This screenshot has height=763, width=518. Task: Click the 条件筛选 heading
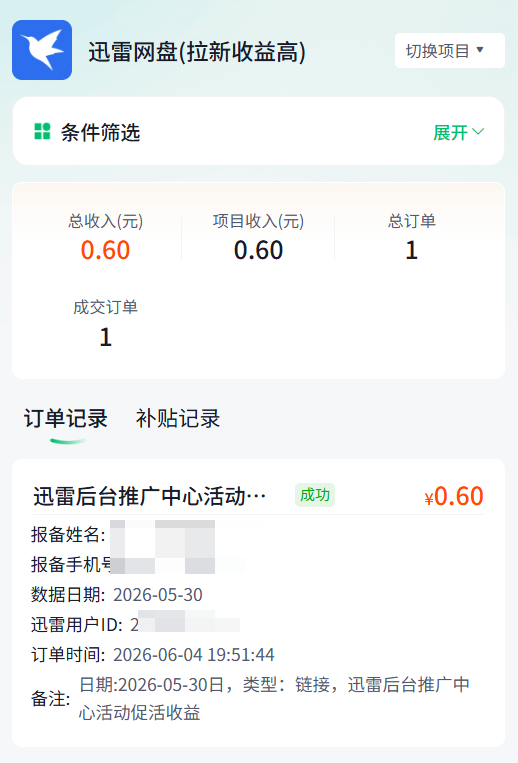coord(101,132)
